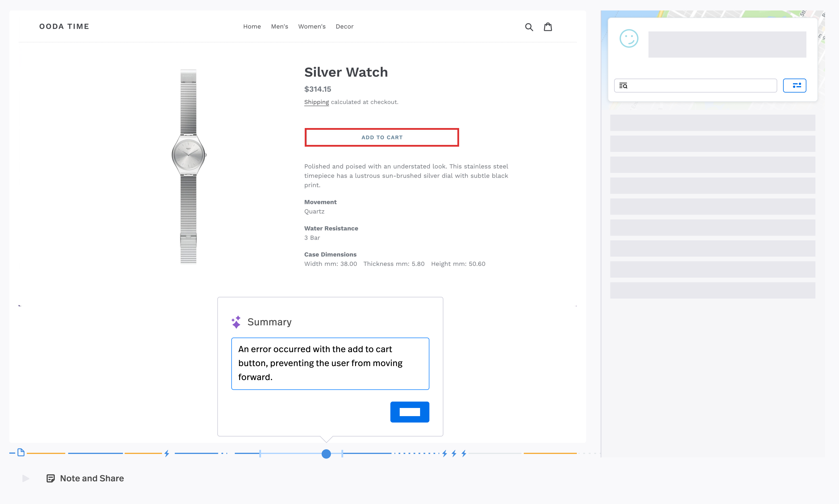Open the blue filter options button
The width and height of the screenshot is (839, 504).
click(x=795, y=85)
